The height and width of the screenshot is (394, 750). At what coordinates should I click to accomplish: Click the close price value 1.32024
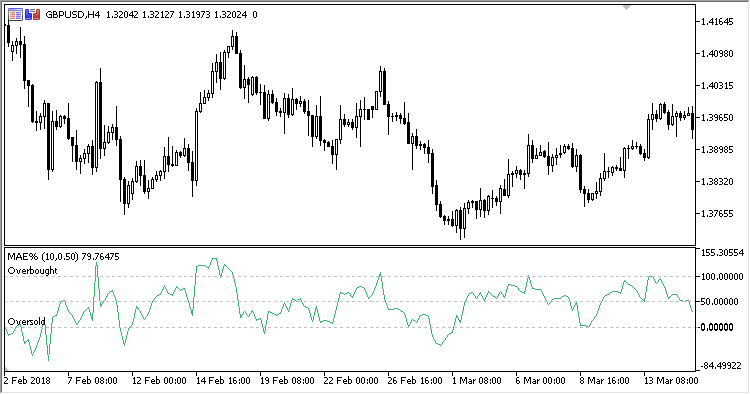click(231, 15)
